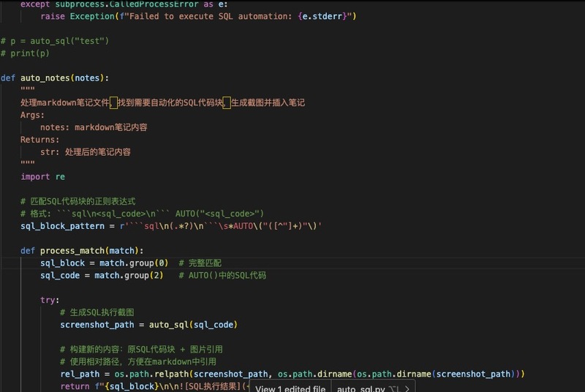Open the View 1 edited file button
The image size is (585, 392).
tap(290, 388)
